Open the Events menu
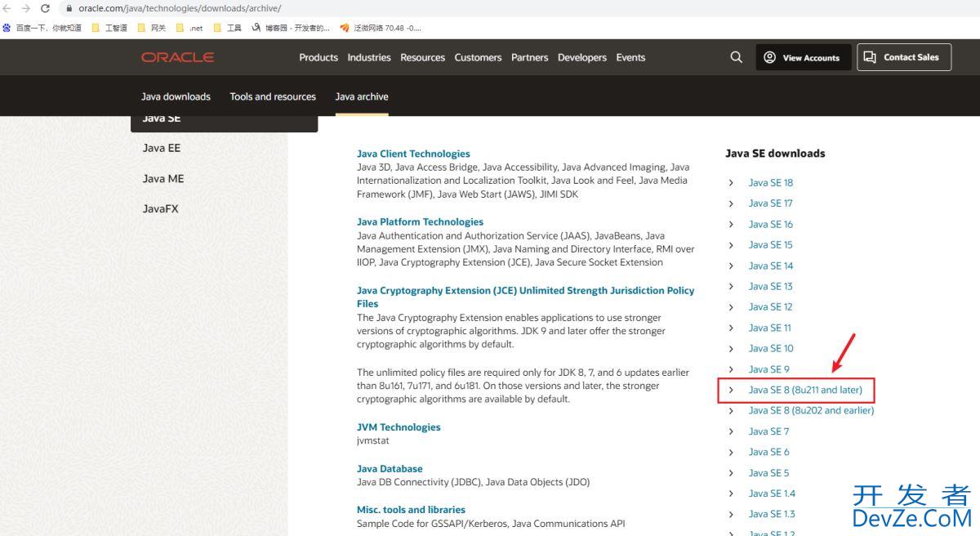The height and width of the screenshot is (536, 980). click(x=630, y=57)
